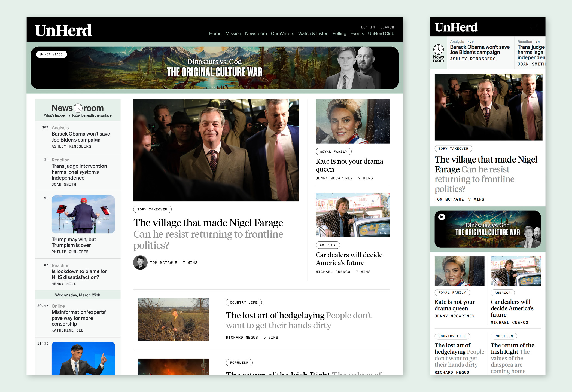Go to the Polling nav item

pos(339,33)
